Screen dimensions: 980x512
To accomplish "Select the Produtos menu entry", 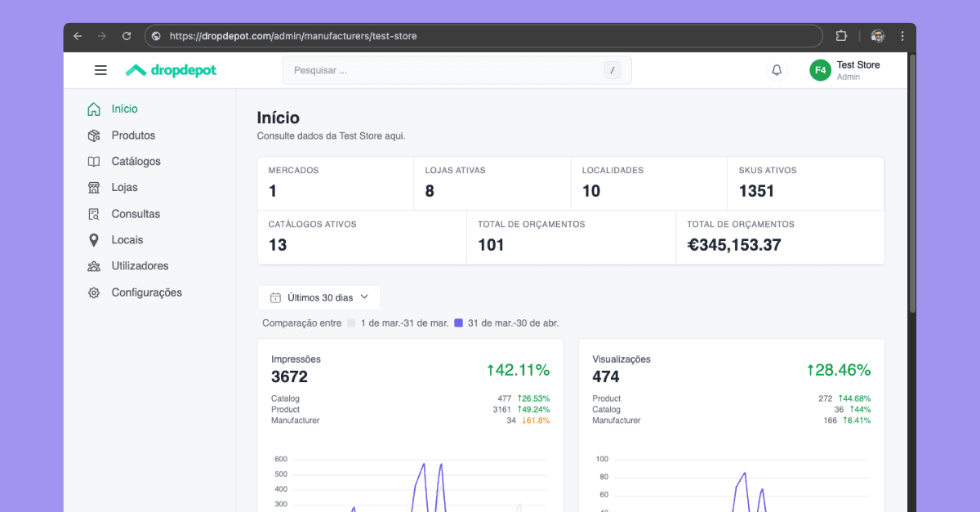I will click(x=133, y=135).
